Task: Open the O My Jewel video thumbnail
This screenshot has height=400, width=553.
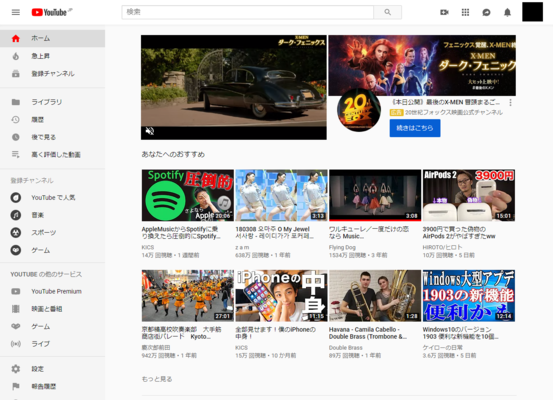Action: pyautogui.click(x=281, y=195)
